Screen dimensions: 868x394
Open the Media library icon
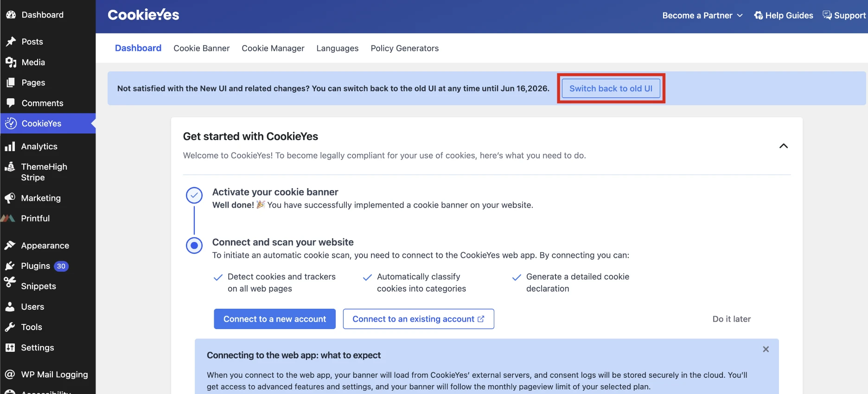11,62
